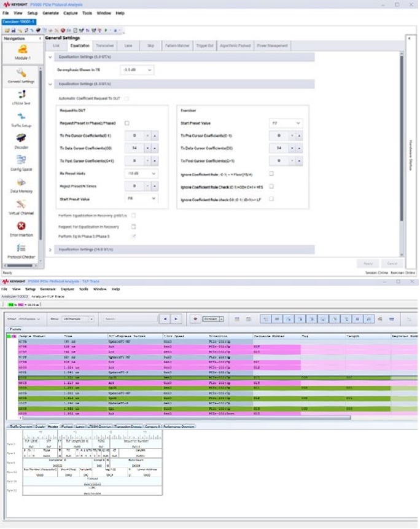This screenshot has height=529, width=420.
Task: Open the Config Space navigation icon
Action: click(21, 161)
